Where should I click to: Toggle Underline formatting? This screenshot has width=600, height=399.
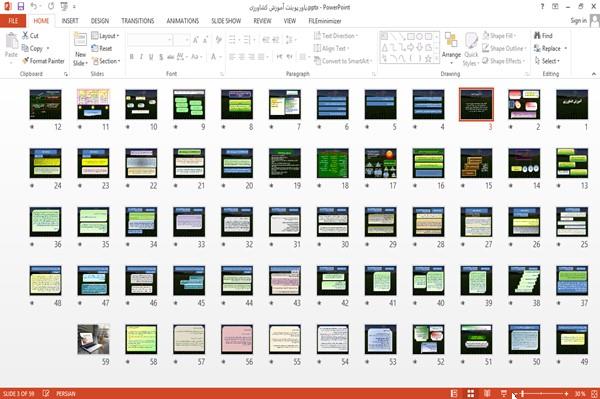tap(151, 57)
